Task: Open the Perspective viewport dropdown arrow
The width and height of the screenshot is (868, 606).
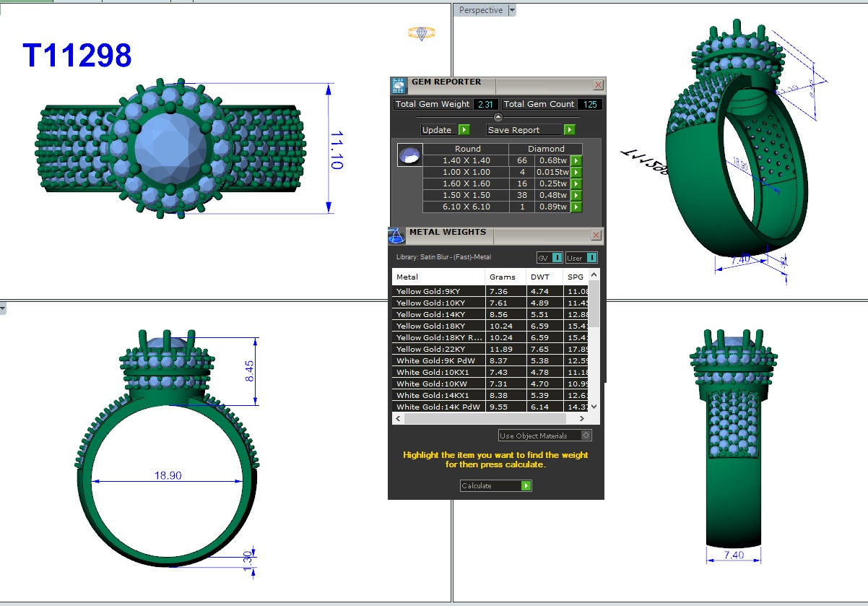Action: 512,10
